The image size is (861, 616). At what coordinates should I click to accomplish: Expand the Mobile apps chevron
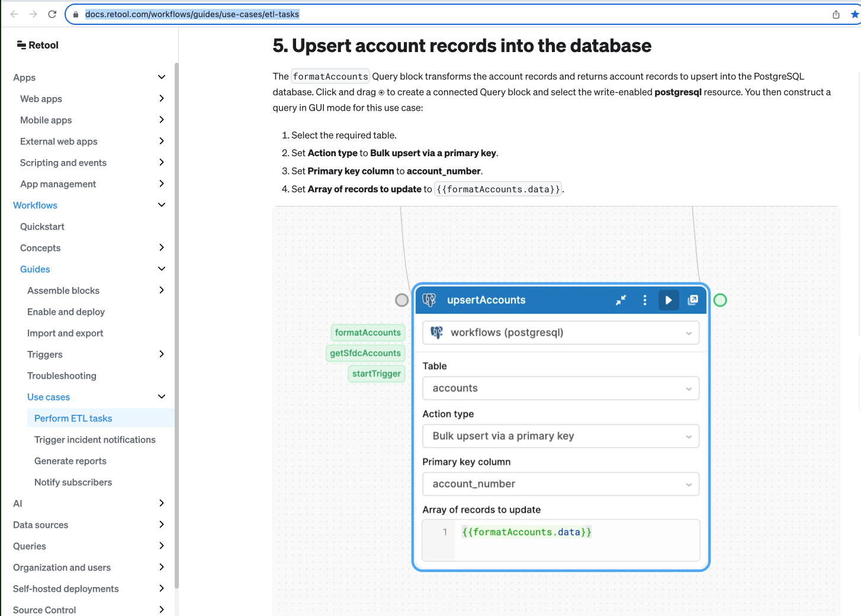(x=162, y=120)
